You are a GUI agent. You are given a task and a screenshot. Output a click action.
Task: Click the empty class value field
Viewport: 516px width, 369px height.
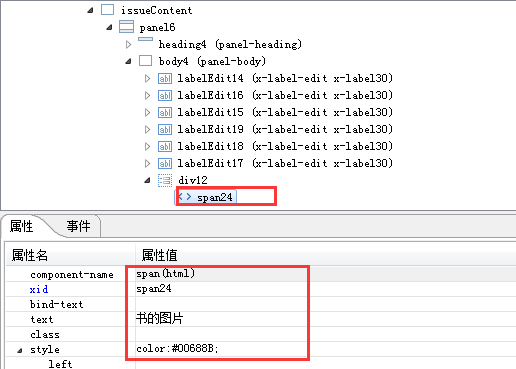tap(326, 334)
